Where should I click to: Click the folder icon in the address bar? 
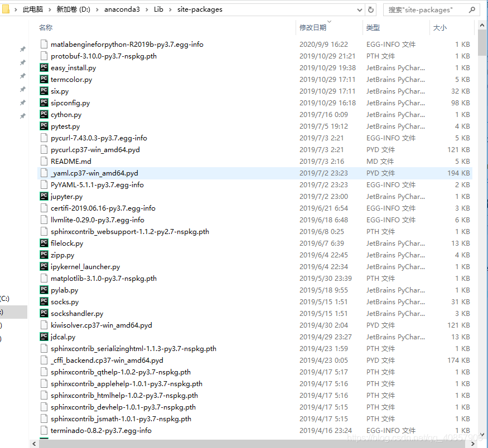6,9
